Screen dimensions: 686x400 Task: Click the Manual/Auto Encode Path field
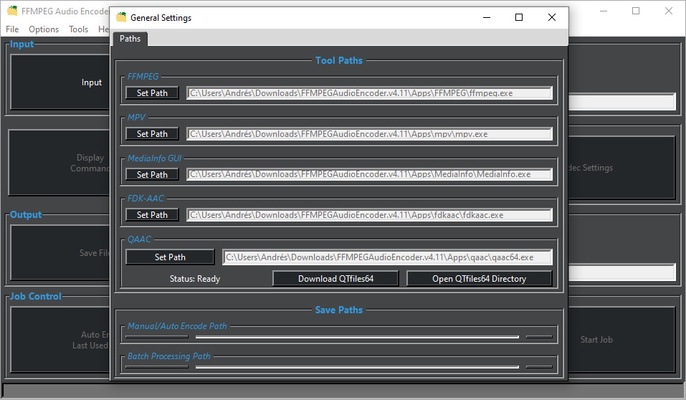point(357,337)
